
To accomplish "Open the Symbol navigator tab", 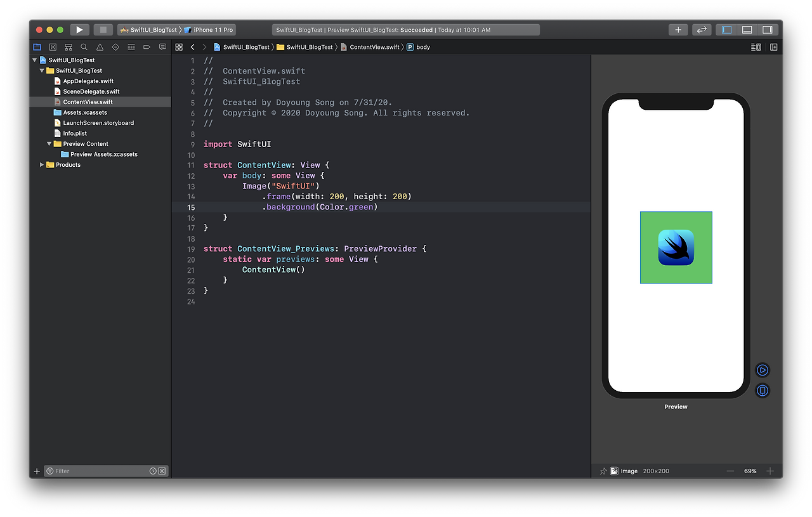I will click(69, 47).
